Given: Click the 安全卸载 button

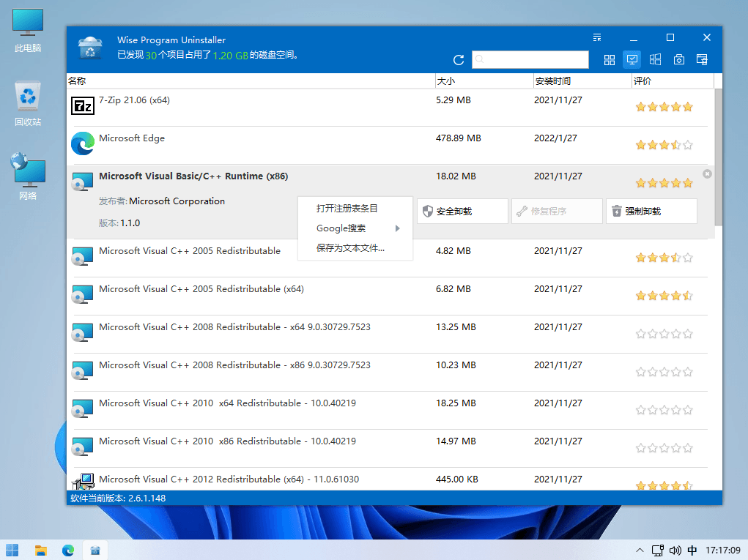Looking at the screenshot, I should pos(462,211).
